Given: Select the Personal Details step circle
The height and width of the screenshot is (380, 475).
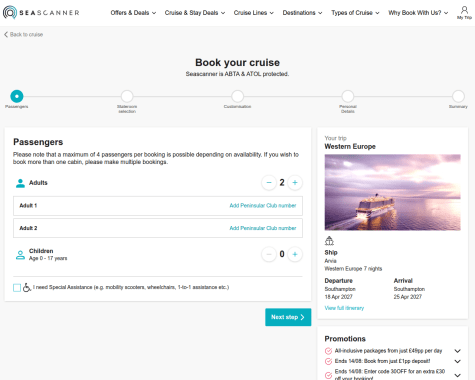Looking at the screenshot, I should 348,96.
